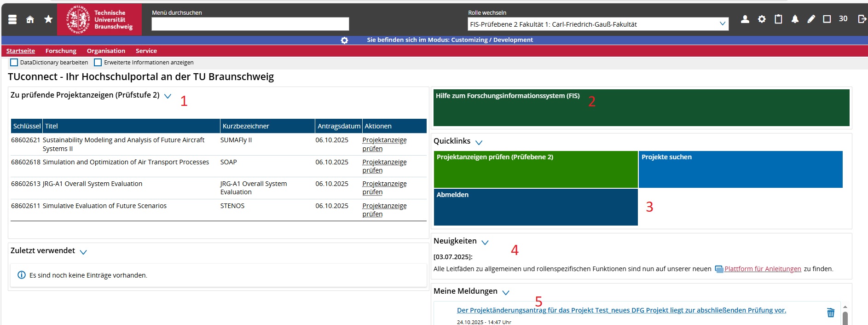Open the Organisation menu
This screenshot has width=868, height=325.
[106, 51]
